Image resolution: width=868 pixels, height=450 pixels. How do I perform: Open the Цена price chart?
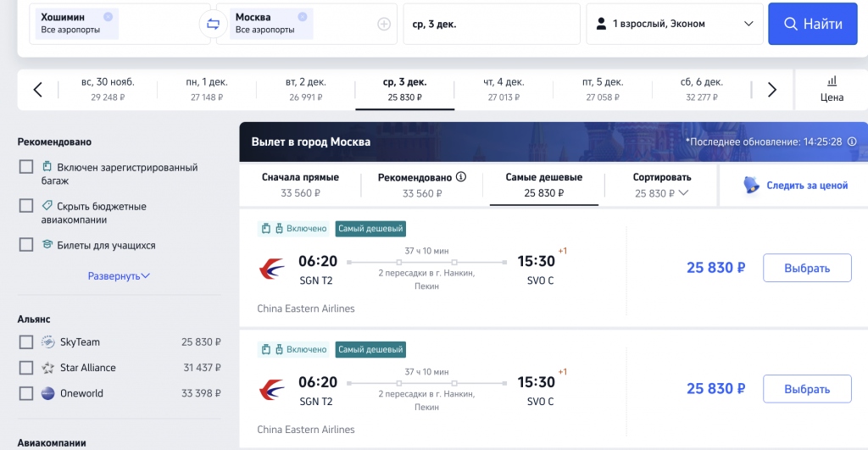click(x=832, y=90)
